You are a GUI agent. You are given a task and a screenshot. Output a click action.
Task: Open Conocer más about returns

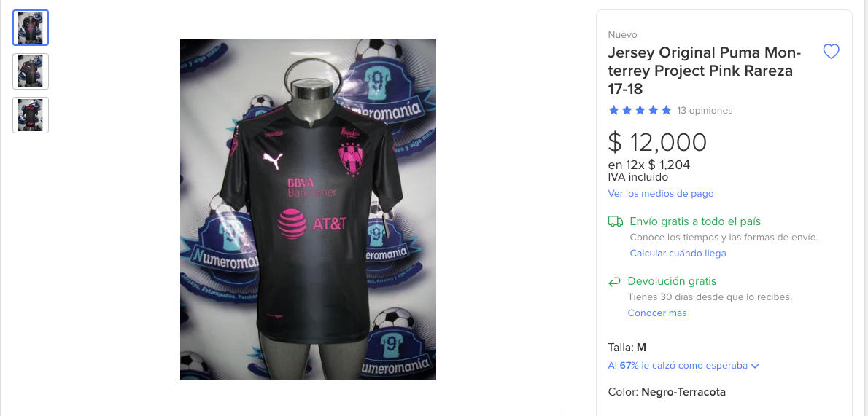click(657, 313)
